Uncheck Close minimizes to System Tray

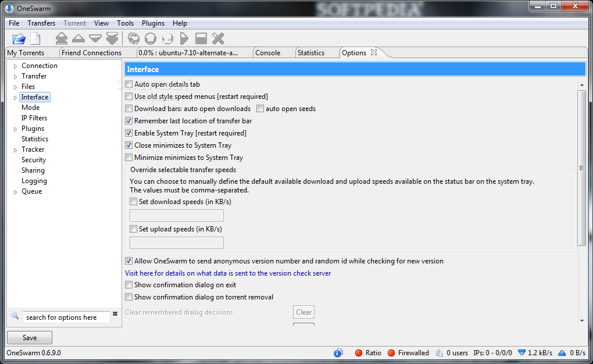(129, 145)
